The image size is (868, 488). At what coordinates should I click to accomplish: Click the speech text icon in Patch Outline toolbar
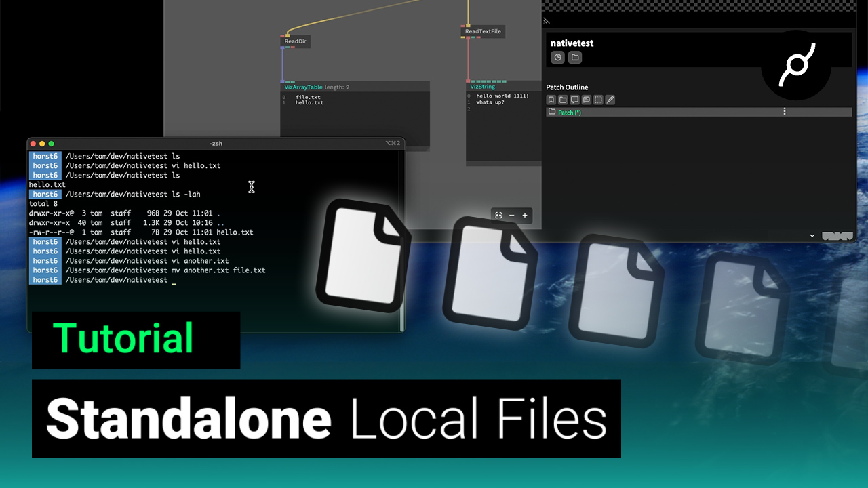(x=587, y=100)
